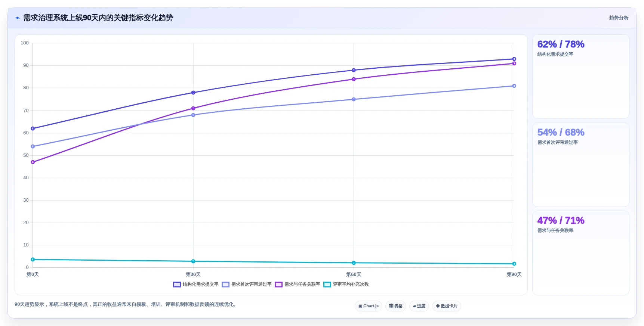Click 结构化需求提交率 data point at 第30天
Screen dimensions: 644x326
(x=193, y=93)
